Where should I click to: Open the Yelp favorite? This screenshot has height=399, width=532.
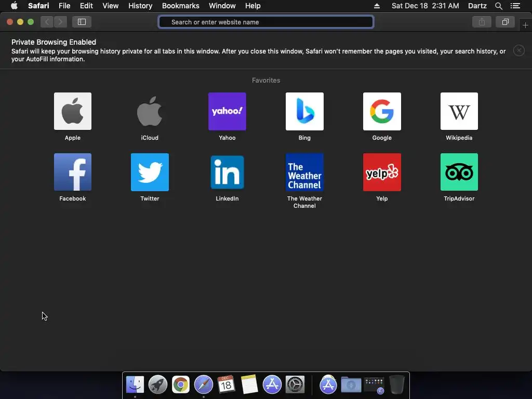pyautogui.click(x=382, y=172)
